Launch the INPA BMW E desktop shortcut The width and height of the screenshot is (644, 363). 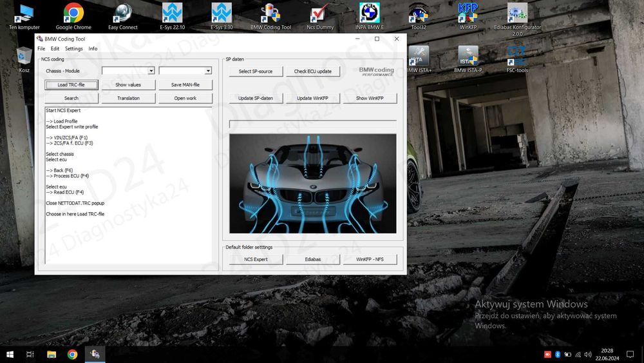(369, 17)
